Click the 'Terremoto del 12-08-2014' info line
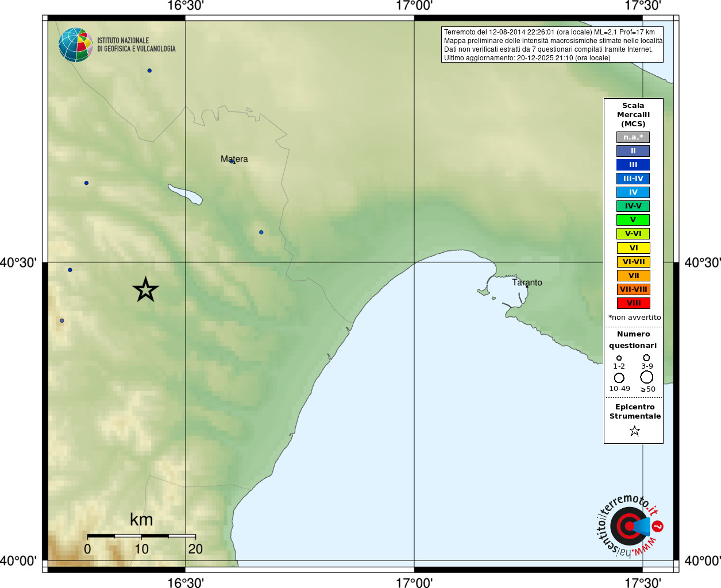The width and height of the screenshot is (721, 588). tap(549, 32)
